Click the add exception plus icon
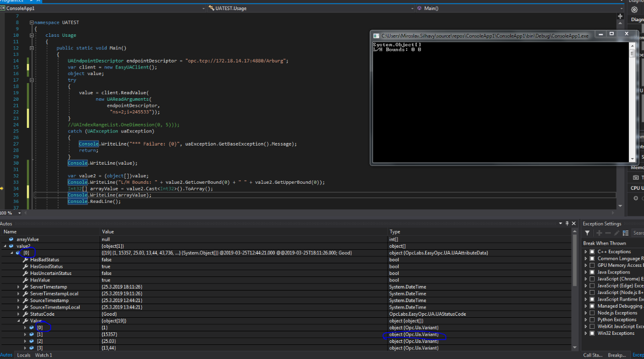This screenshot has height=359, width=644. [599, 233]
